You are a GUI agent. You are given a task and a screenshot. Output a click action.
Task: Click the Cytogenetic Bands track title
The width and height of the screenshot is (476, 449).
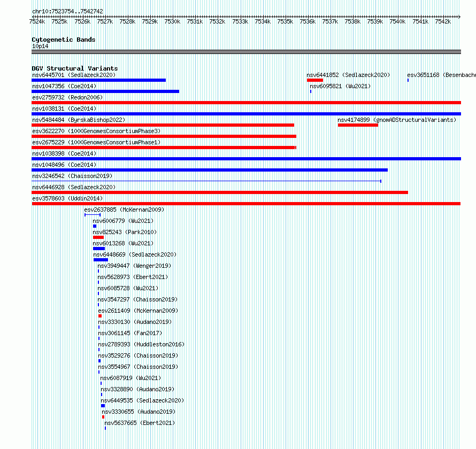click(64, 40)
